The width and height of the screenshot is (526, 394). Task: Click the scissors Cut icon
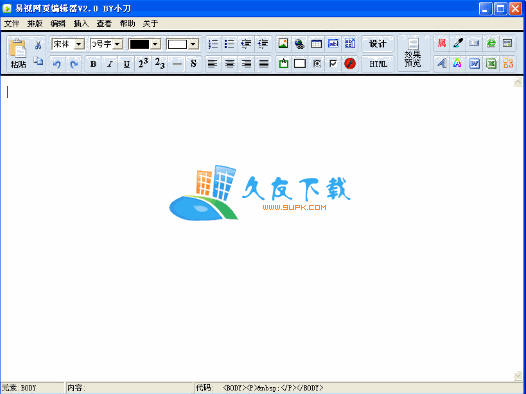(38, 44)
